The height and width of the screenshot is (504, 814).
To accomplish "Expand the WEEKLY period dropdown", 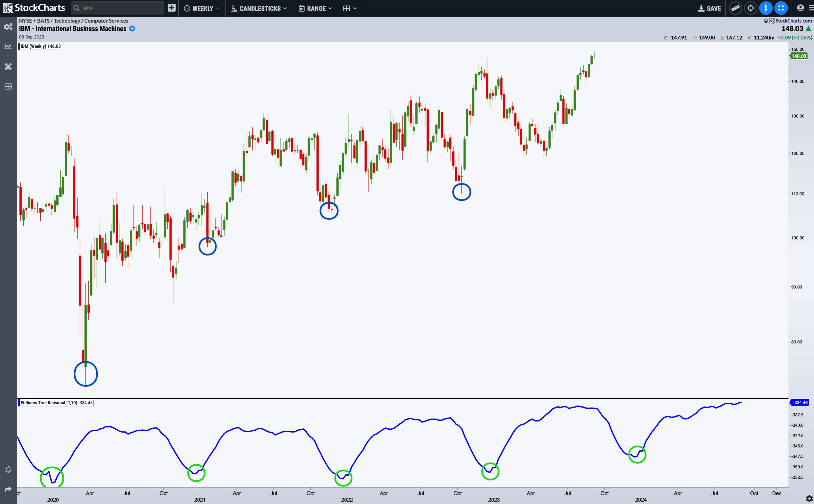I will click(202, 8).
